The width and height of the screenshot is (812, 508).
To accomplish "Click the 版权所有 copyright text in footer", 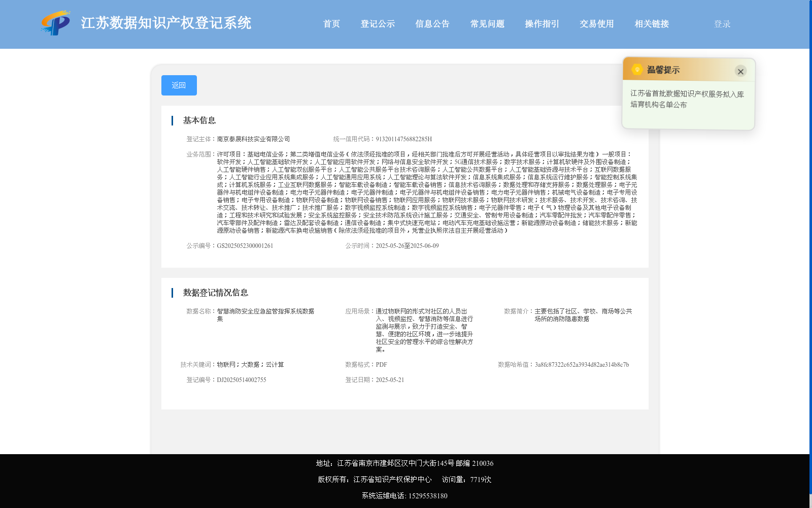I will pyautogui.click(x=375, y=480).
